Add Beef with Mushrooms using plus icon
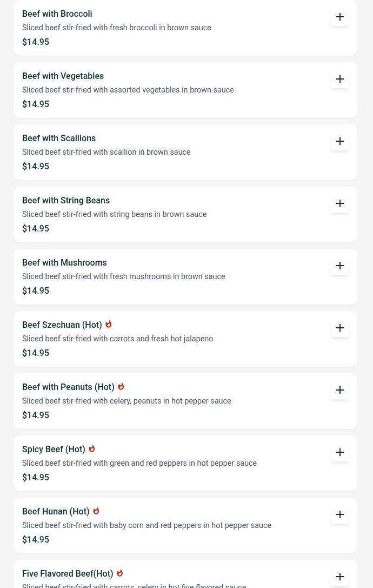This screenshot has width=373, height=588. (339, 266)
